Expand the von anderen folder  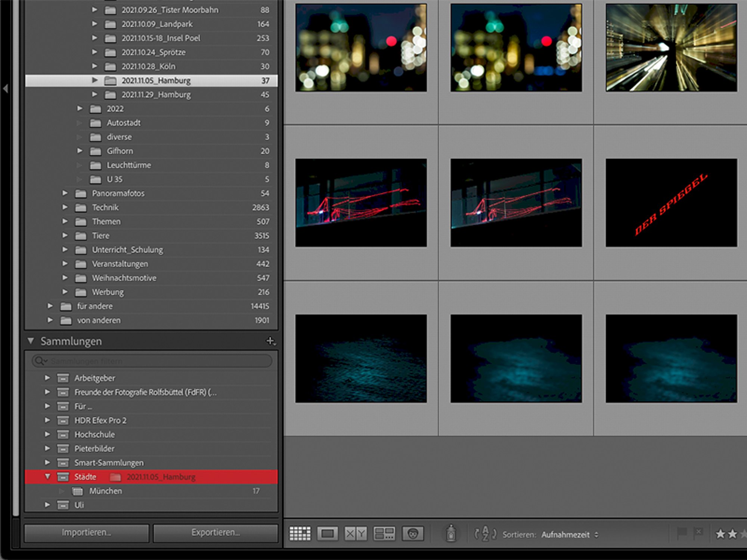point(50,320)
